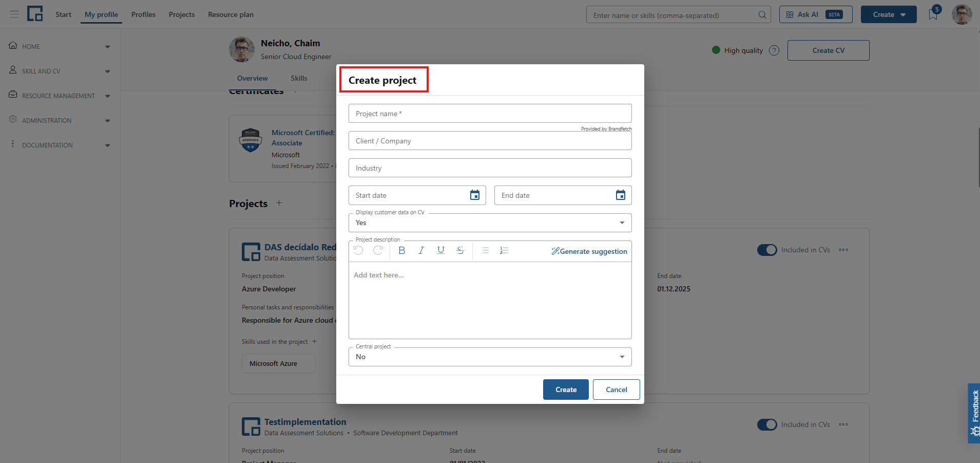Open options menu for Testimplementation project
Image resolution: width=980 pixels, height=463 pixels.
click(x=843, y=424)
